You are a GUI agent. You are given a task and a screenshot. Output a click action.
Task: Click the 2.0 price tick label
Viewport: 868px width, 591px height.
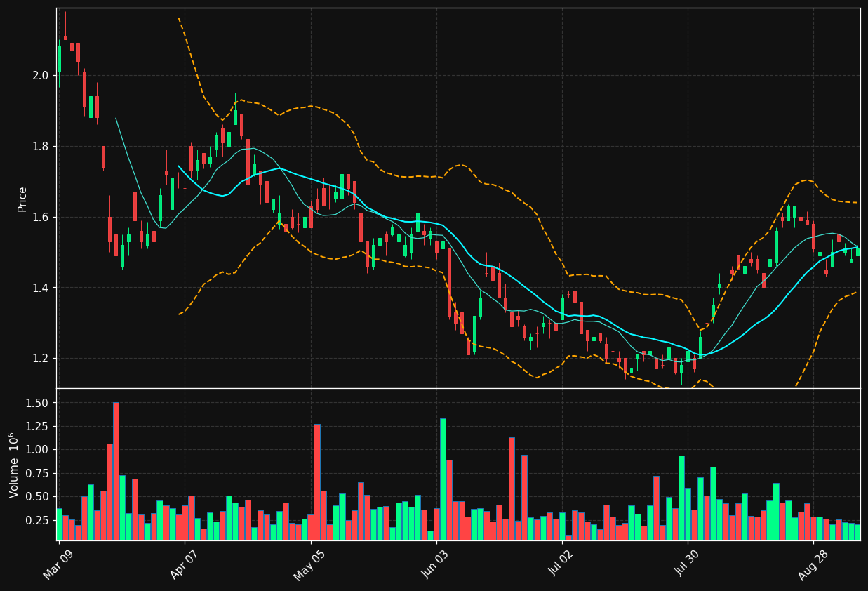[x=41, y=75]
